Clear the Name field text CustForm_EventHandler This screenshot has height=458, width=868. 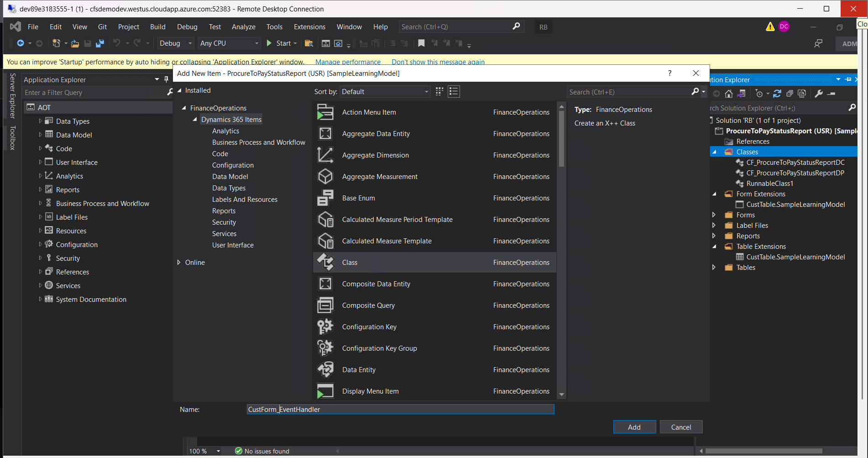[x=400, y=409]
